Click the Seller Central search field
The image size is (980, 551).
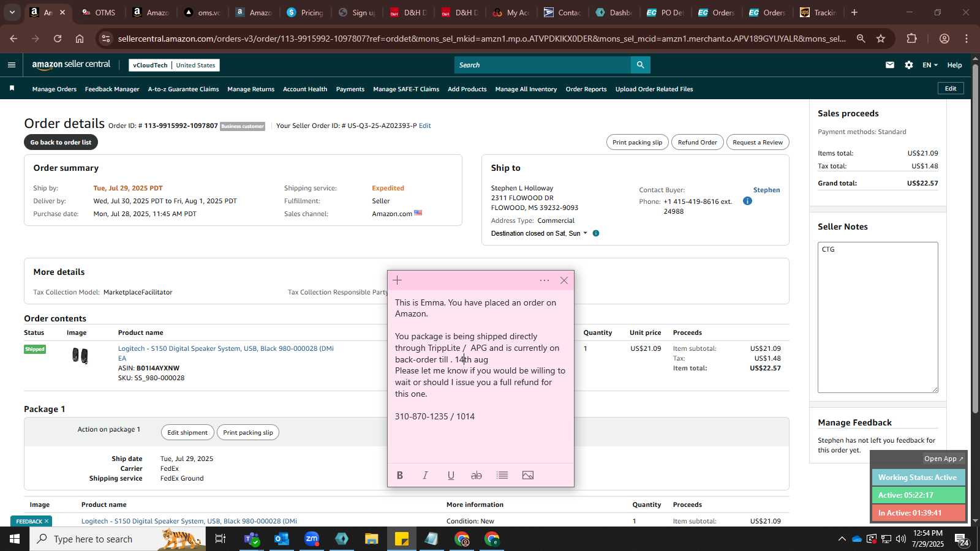click(x=543, y=65)
